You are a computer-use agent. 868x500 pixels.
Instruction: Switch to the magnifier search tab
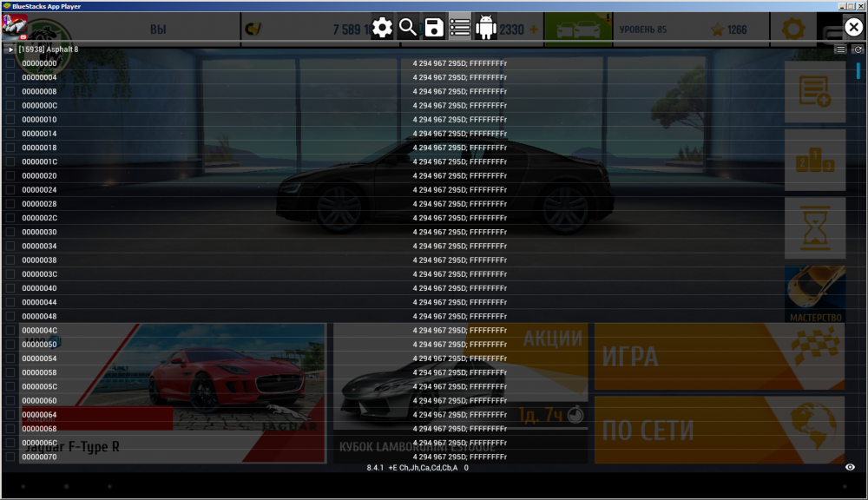point(408,28)
